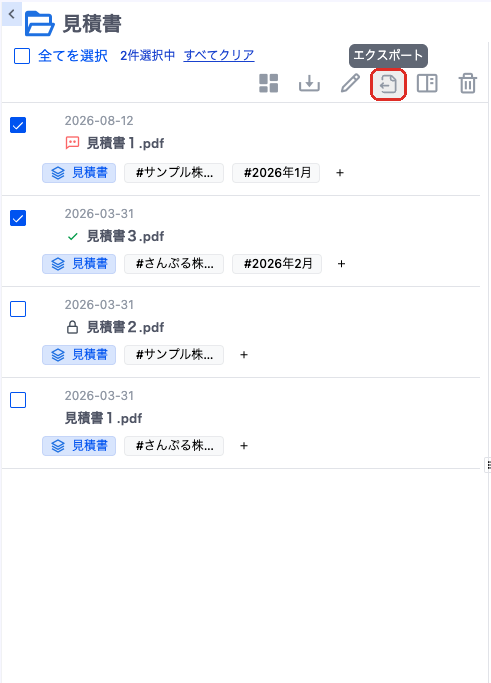491x683 pixels.
Task: Uncheck the 2026-08-12 見積書1.pdf checkbox
Action: (18, 125)
